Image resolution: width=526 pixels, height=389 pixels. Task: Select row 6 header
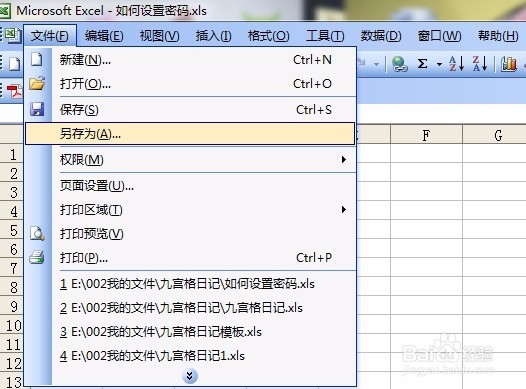pyautogui.click(x=12, y=249)
